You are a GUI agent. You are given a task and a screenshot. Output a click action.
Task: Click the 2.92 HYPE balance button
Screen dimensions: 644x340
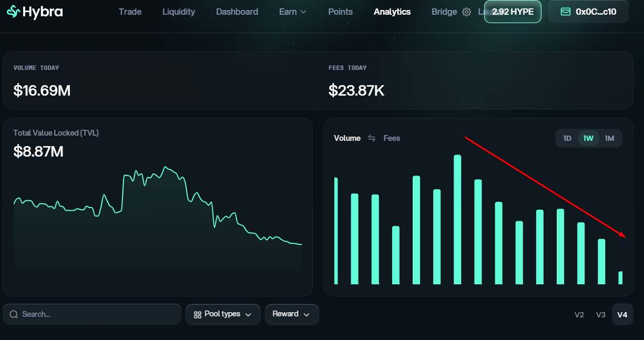pos(513,12)
